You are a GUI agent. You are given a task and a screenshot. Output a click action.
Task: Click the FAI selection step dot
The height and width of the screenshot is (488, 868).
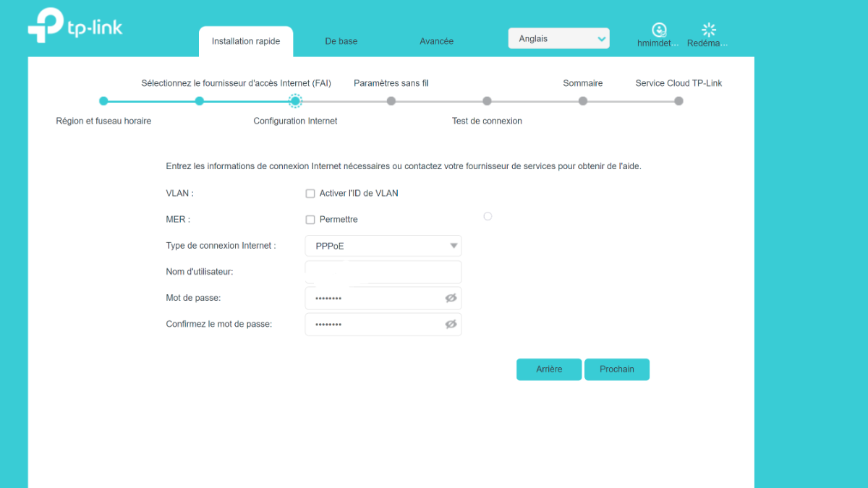point(200,101)
